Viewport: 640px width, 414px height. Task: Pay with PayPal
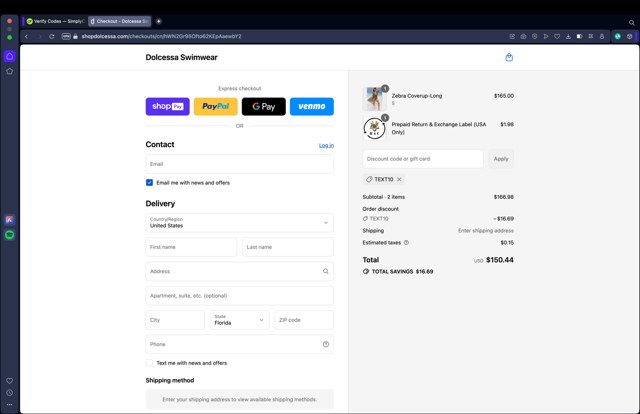point(216,107)
